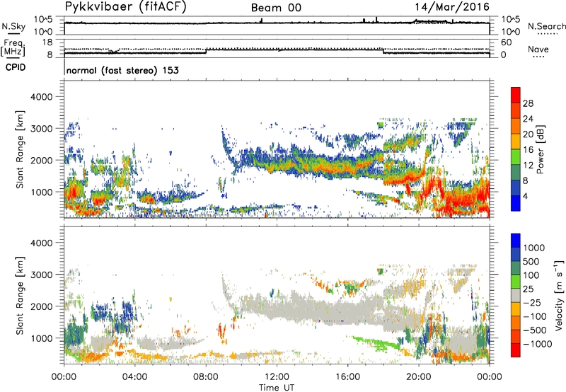Select the velocity colorbar value "−25"
566x392 pixels.
coord(532,302)
